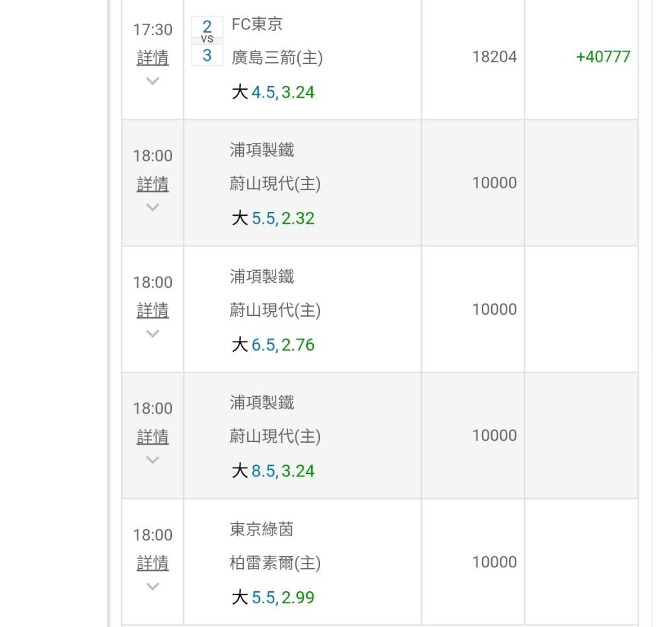Screen dimensions: 672x627
Task: Expand the chevron for the 大 5.5, 2.32 bet
Action: [152, 207]
